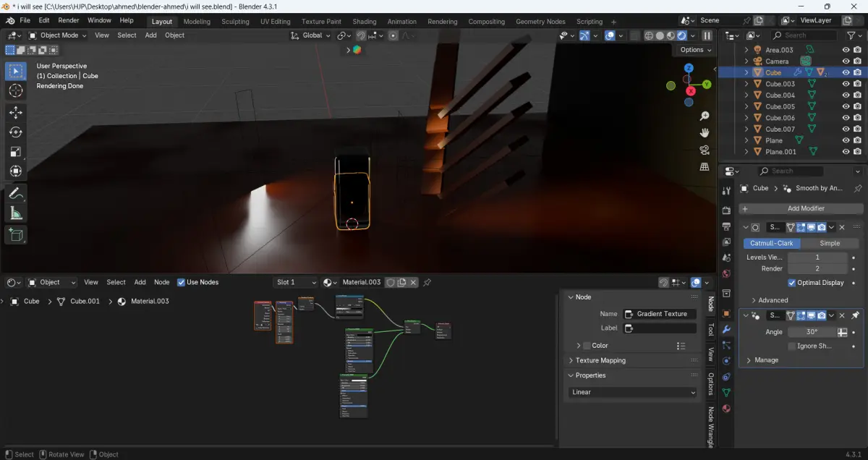Switch to material preview shading
Screen dimensions: 868x460
(x=671, y=35)
